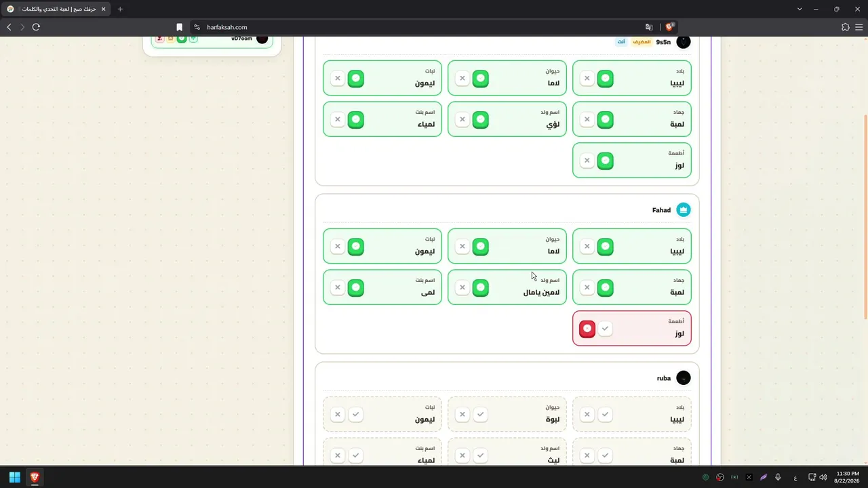868x488 pixels.
Task: Approve 9s5n's اسم ولد answer لؤي
Action: click(480, 120)
